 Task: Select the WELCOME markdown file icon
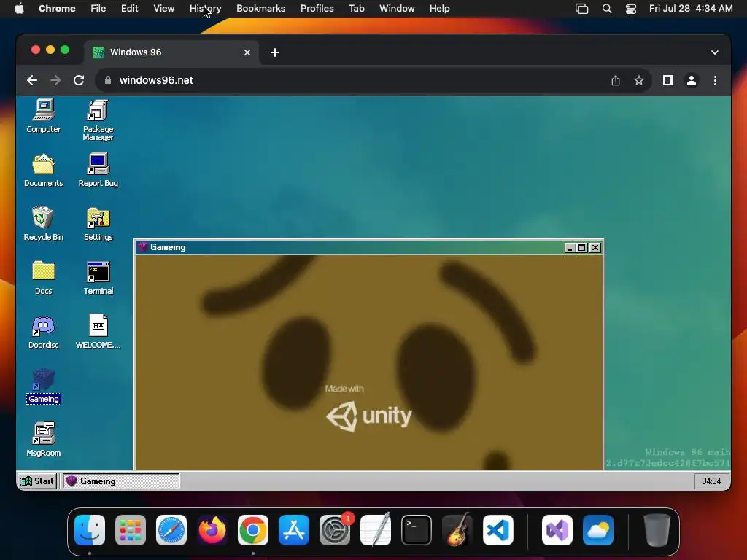pyautogui.click(x=98, y=332)
